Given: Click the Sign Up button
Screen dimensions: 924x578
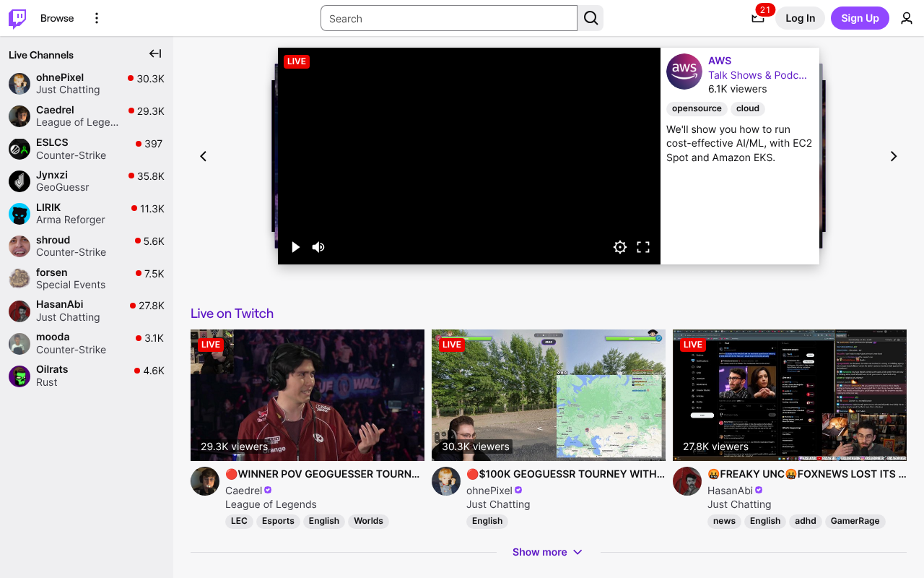Looking at the screenshot, I should pos(860,18).
